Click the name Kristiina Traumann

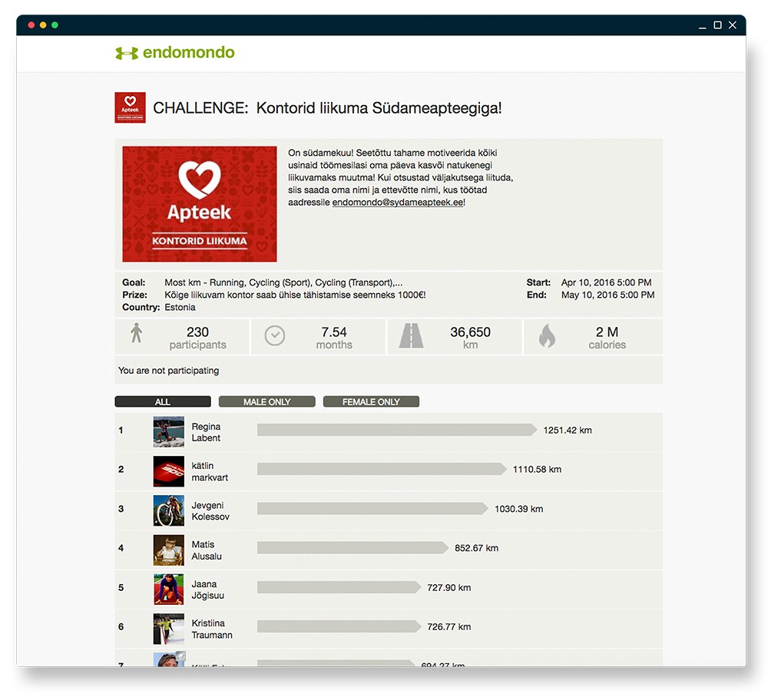tap(212, 629)
